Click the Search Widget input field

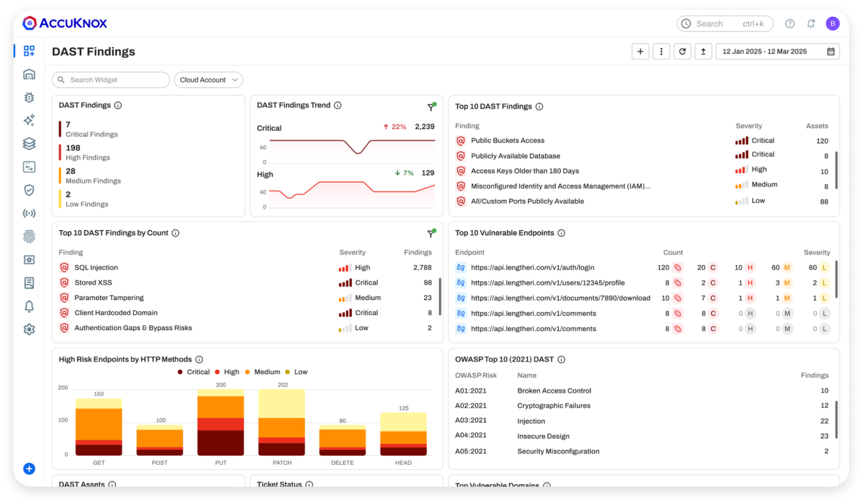(110, 79)
